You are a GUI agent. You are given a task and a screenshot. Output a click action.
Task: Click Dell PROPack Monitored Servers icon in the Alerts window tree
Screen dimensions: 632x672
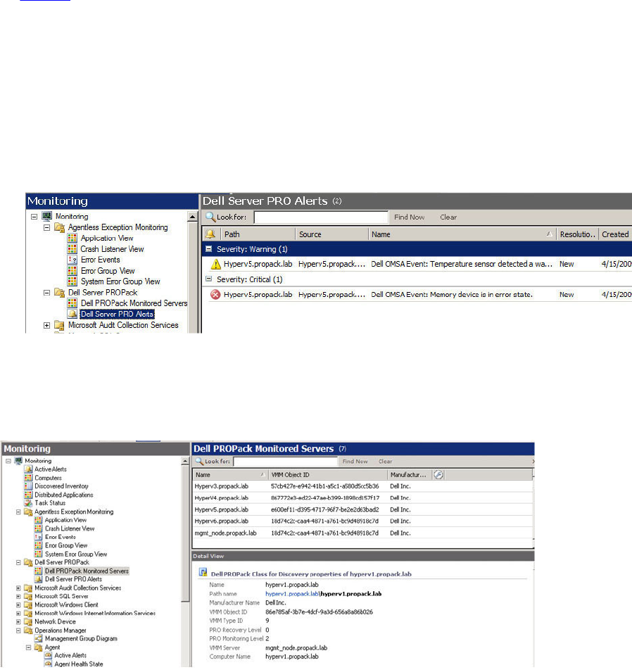click(72, 303)
